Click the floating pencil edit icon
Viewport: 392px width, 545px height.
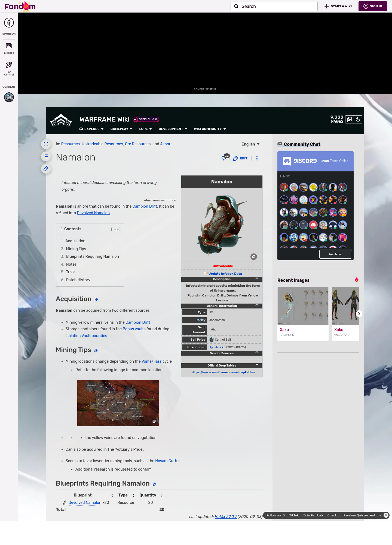pos(46,169)
